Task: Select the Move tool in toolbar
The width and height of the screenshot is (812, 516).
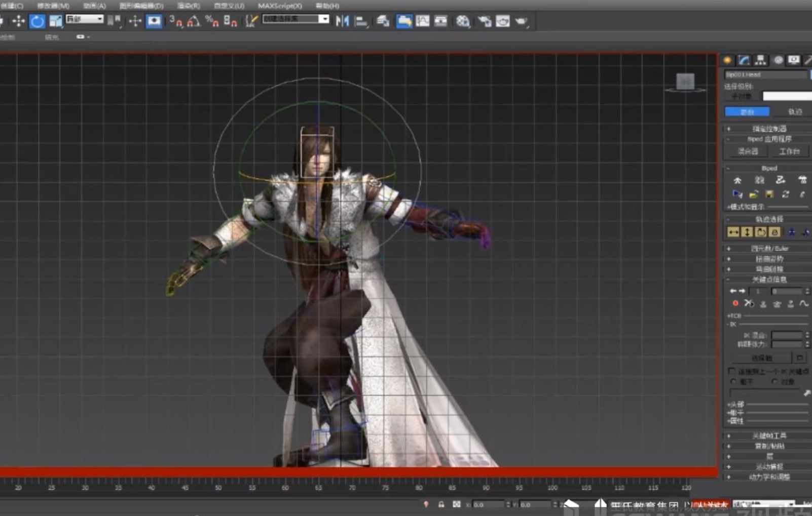Action: (x=18, y=21)
